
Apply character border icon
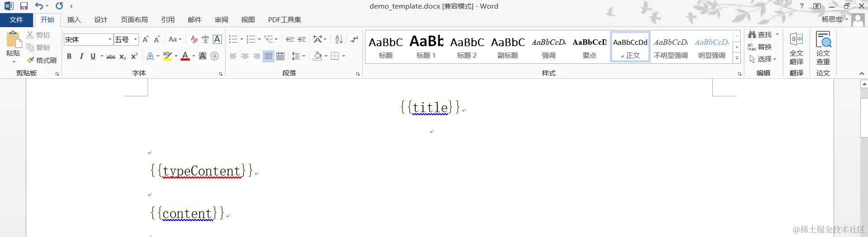(x=217, y=39)
